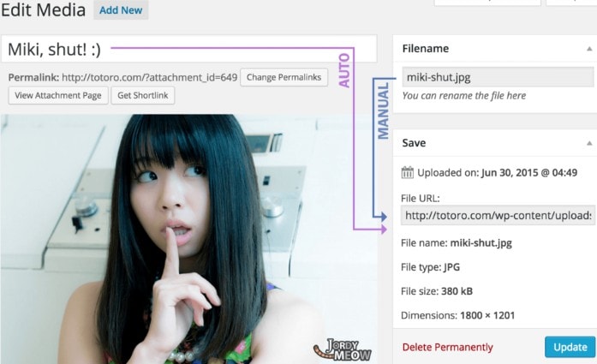597x364 pixels.
Task: Click the 'You can rename the file here' hint
Action: 463,96
